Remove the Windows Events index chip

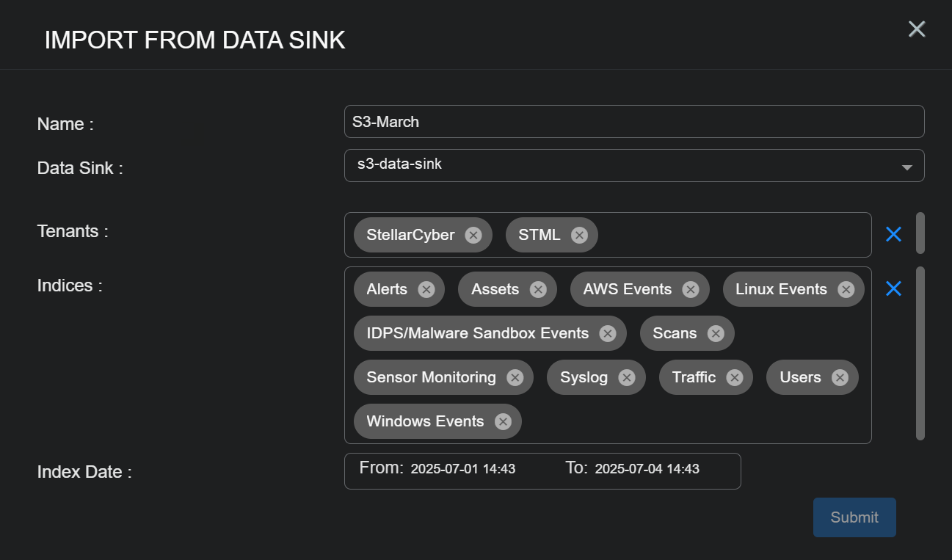click(x=503, y=421)
